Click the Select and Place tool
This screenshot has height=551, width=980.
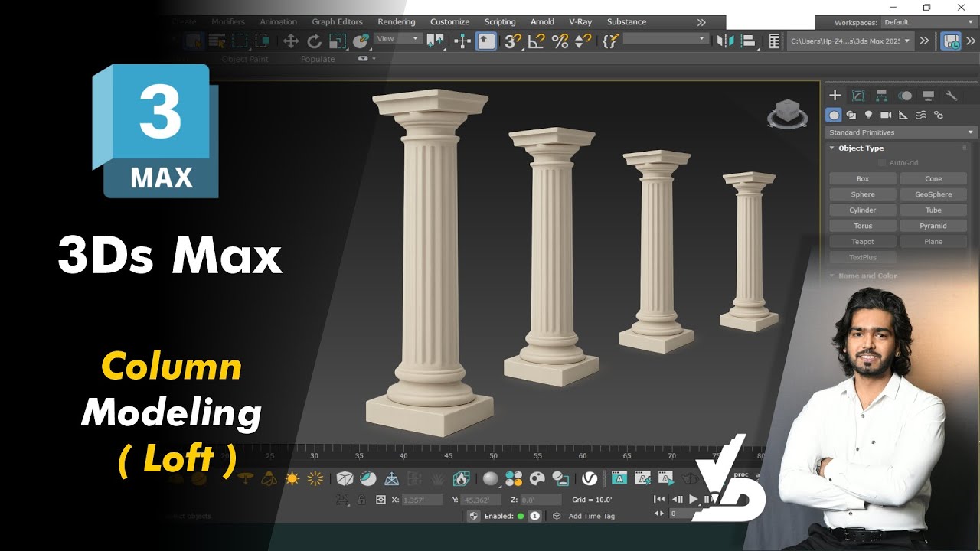pos(361,41)
